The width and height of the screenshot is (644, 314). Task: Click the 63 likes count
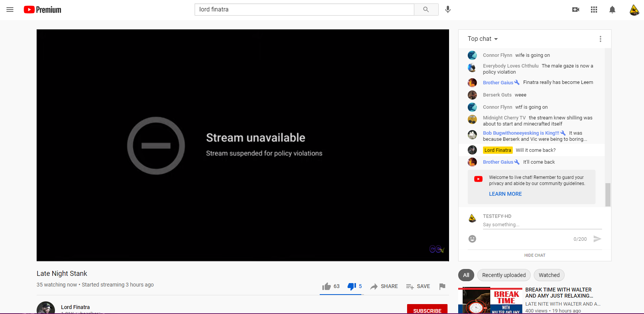336,287
